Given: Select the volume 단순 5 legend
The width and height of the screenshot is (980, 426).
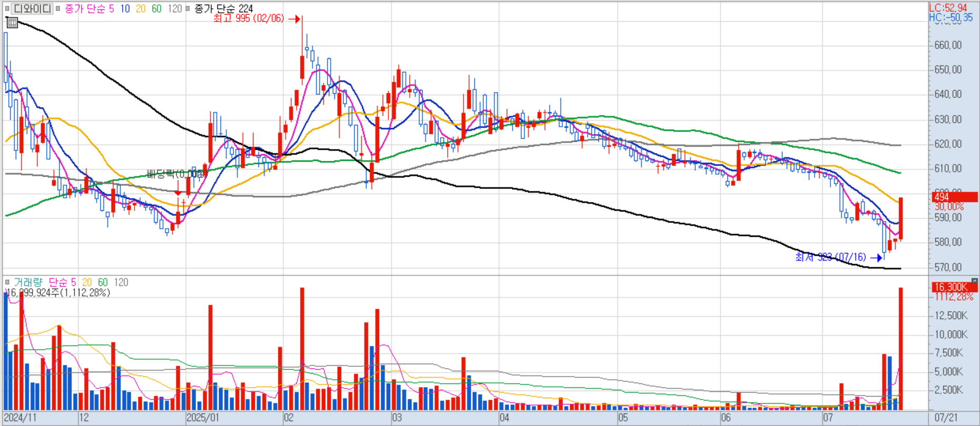Looking at the screenshot, I should coord(62,282).
